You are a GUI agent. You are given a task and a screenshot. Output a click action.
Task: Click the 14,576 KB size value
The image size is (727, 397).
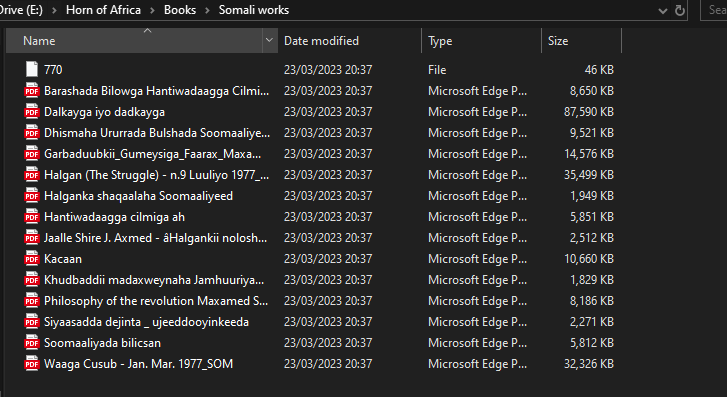[589, 154]
